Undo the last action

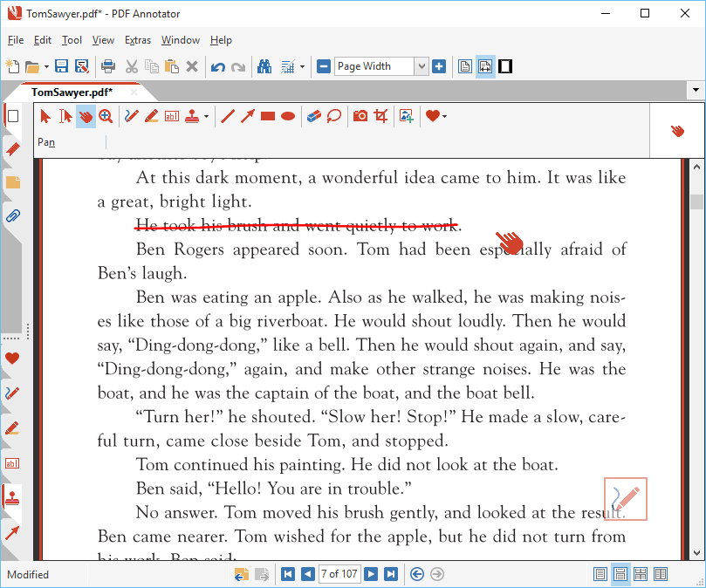click(x=218, y=67)
